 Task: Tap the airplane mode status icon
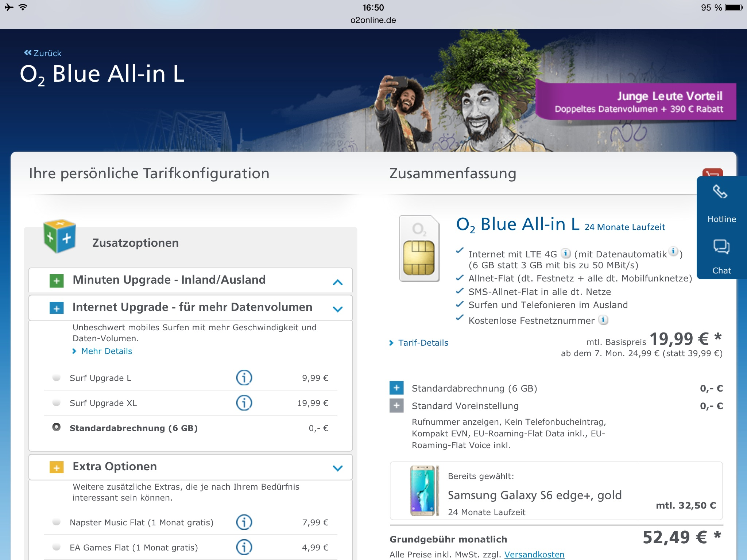[x=9, y=7]
